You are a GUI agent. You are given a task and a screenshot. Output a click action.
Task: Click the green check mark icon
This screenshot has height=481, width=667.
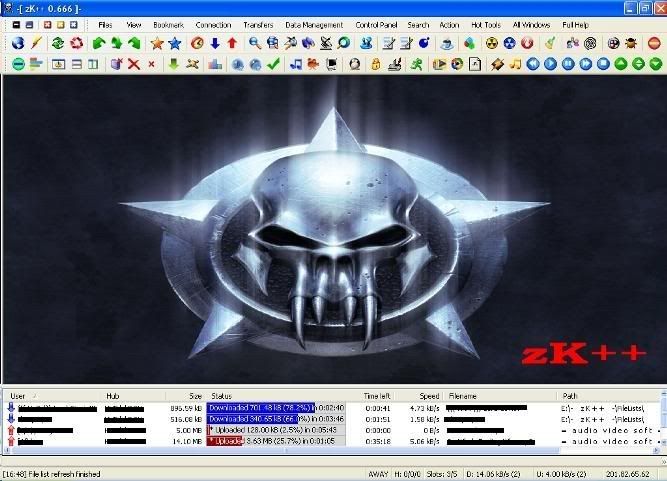(274, 64)
